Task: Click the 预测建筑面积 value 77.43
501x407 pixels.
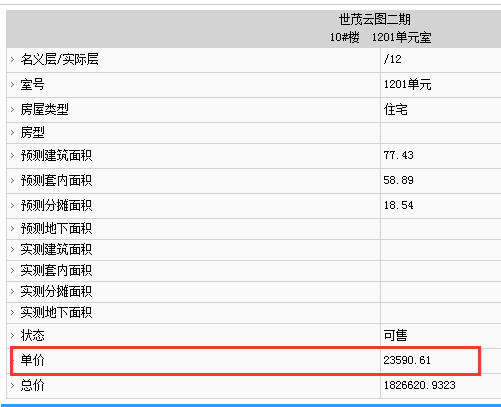Action: click(398, 155)
